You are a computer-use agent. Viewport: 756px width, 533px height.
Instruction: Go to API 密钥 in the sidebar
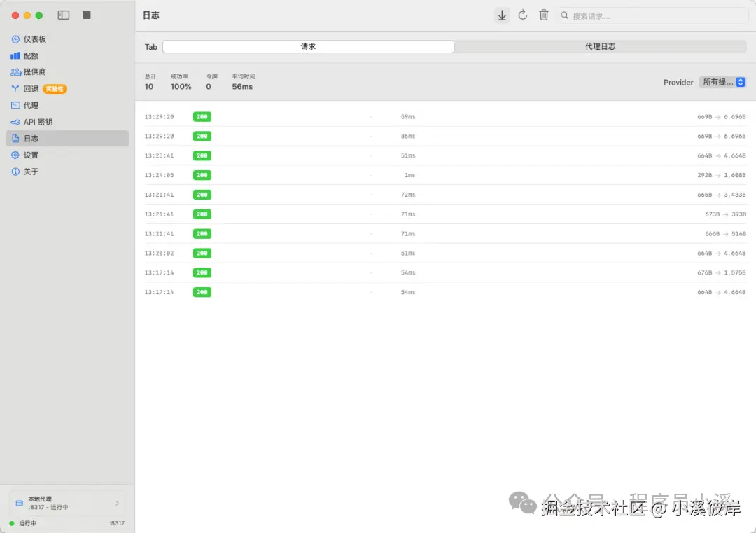coord(67,122)
